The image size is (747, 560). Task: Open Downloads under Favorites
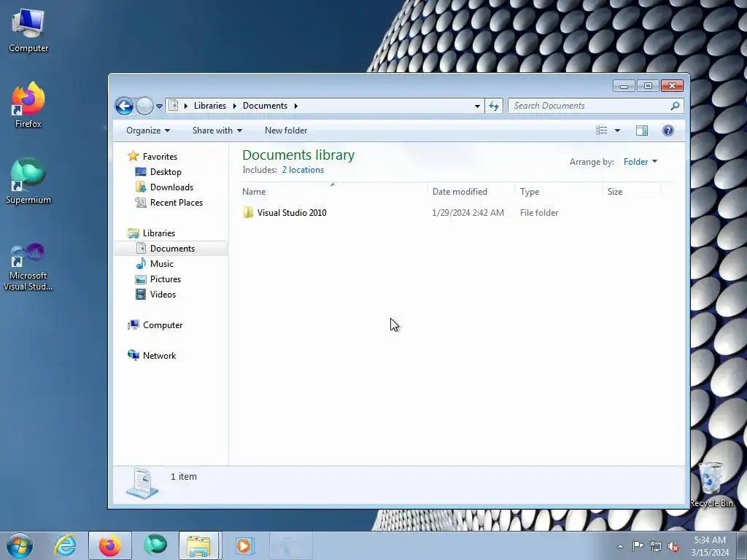point(171,187)
